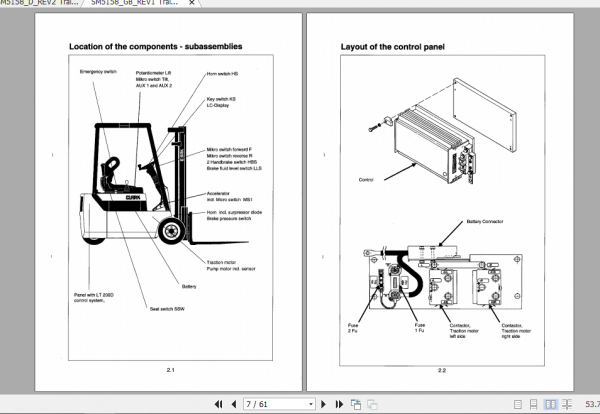Click the 'Accelerator' label
The width and height of the screenshot is (600, 414).
point(218,194)
